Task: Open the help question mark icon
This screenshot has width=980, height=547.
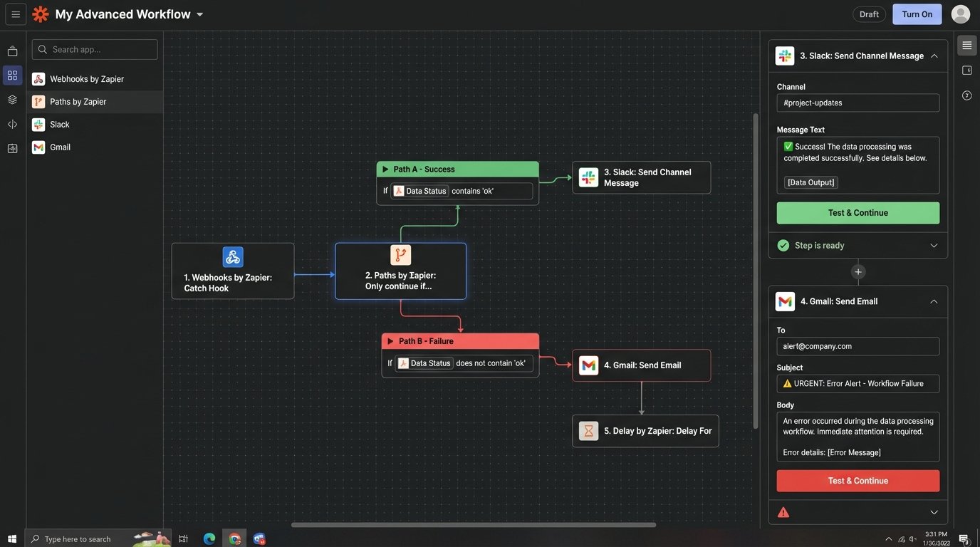Action: coord(966,95)
